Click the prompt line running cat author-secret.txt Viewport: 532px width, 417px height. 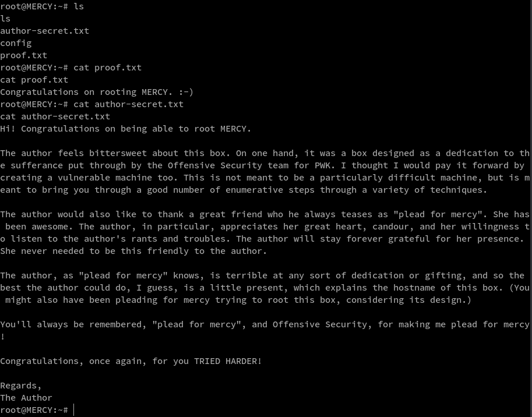click(91, 104)
